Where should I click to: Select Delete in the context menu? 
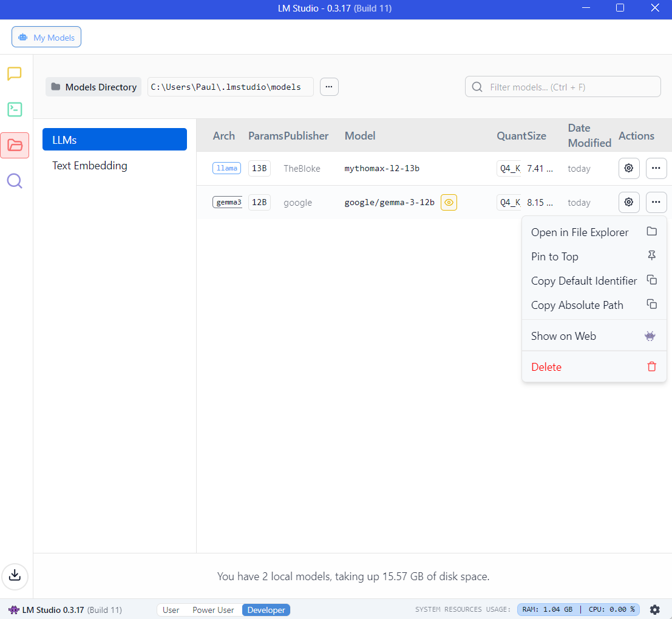(x=546, y=367)
